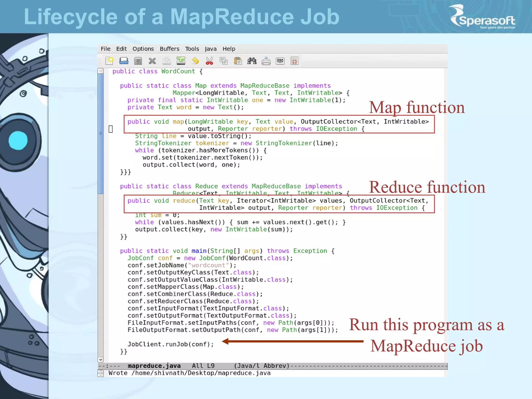The width and height of the screenshot is (532, 399).
Task: Open the Edit menu
Action: click(x=121, y=49)
